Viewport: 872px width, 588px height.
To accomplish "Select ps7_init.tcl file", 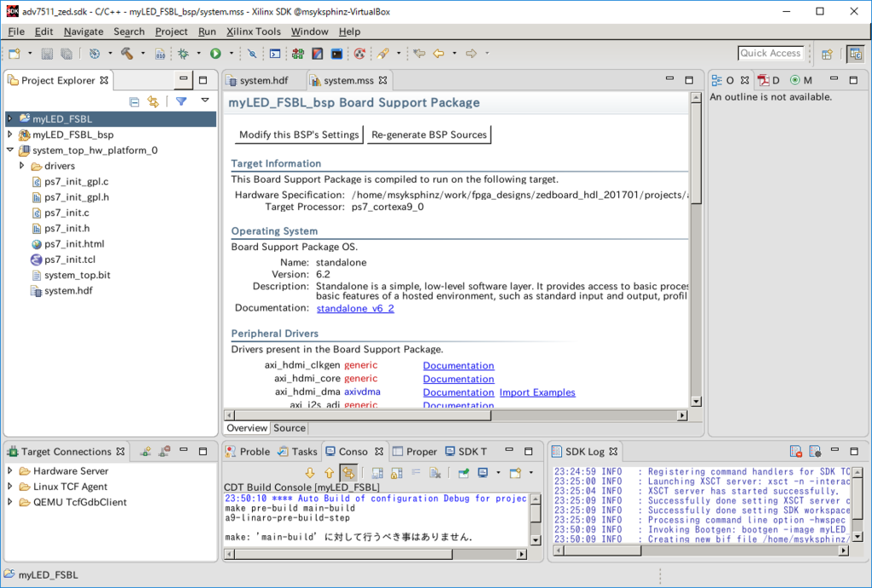I will (x=70, y=260).
